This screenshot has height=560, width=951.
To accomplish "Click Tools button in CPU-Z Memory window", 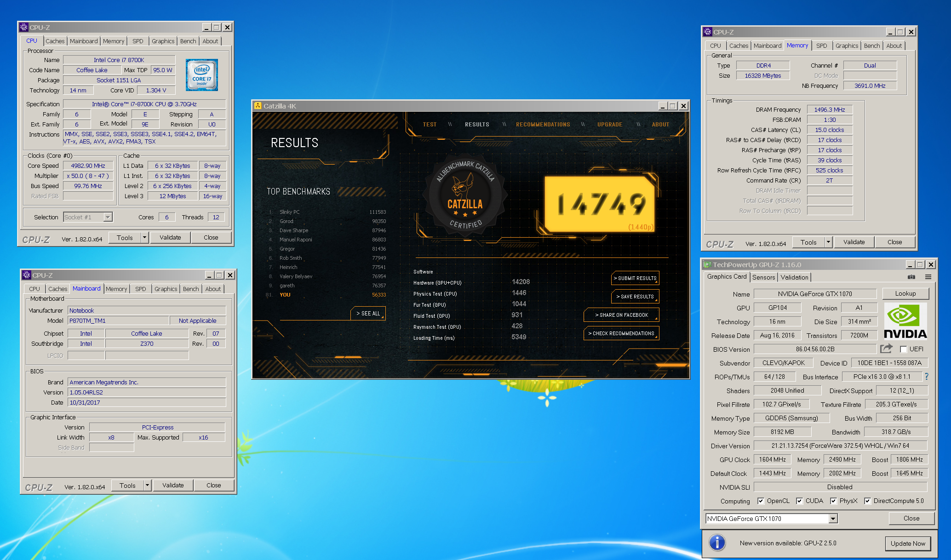I will [808, 242].
